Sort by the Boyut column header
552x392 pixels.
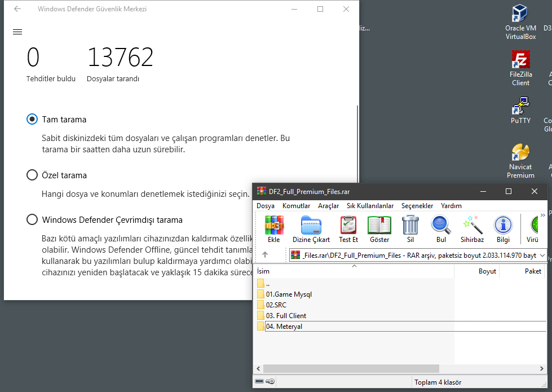(477, 271)
